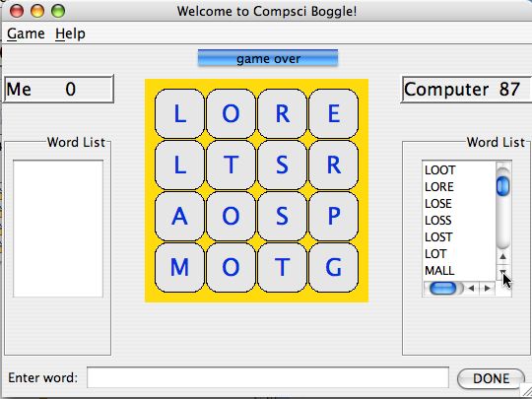Open the Help menu
Viewport: 532px width, 399px height.
[x=70, y=33]
